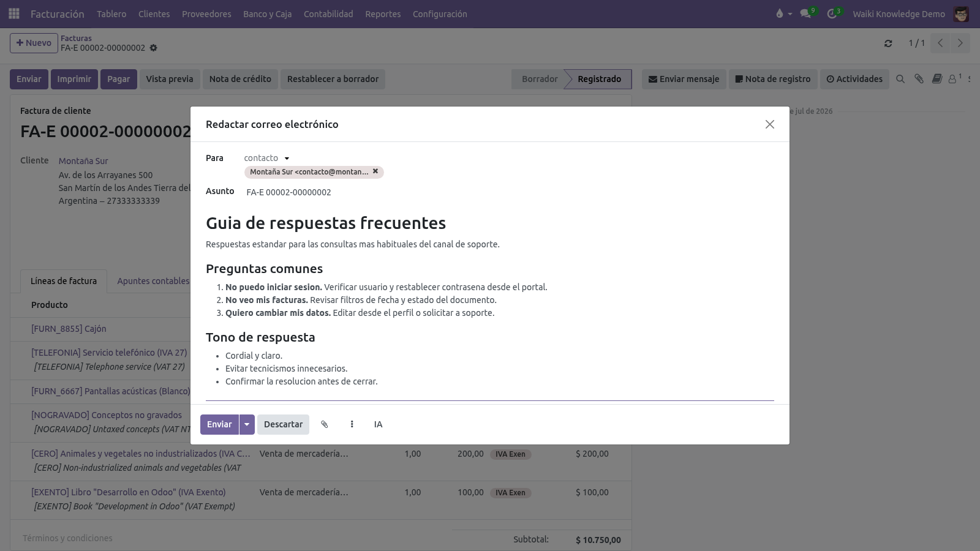Open [TELEFONIA] Servicio telefónico line
The image size is (980, 551).
click(x=109, y=353)
